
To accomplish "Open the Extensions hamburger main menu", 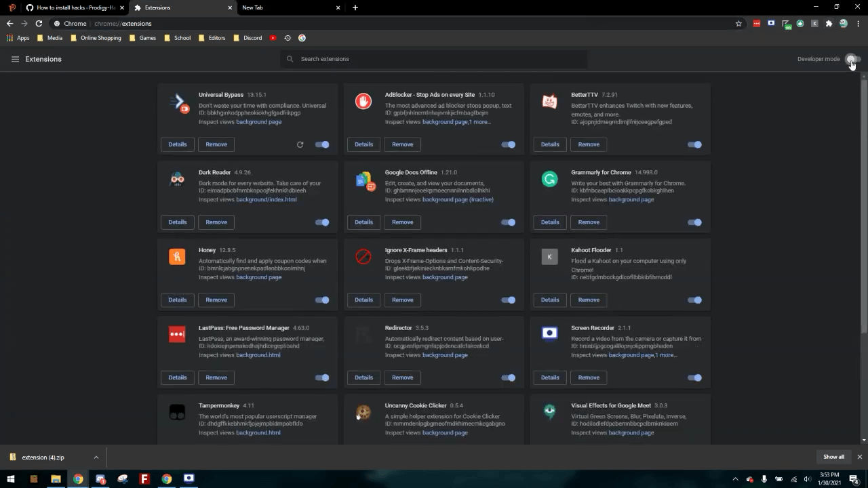I will coord(15,59).
